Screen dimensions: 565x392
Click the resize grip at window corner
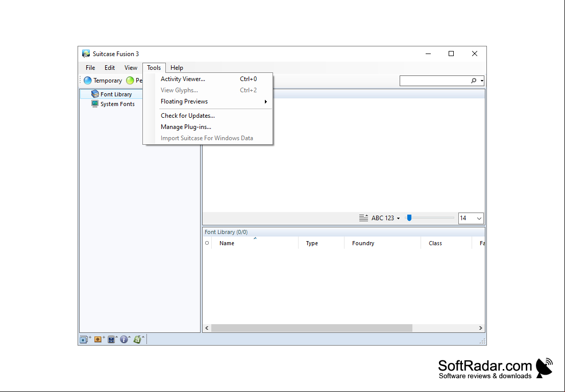pos(482,341)
